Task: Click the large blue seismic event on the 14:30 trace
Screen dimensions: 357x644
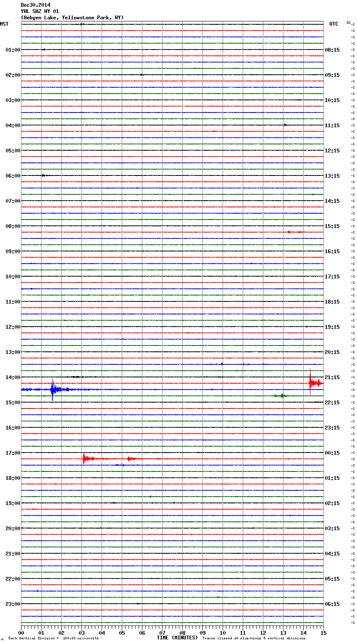Action: (x=53, y=390)
